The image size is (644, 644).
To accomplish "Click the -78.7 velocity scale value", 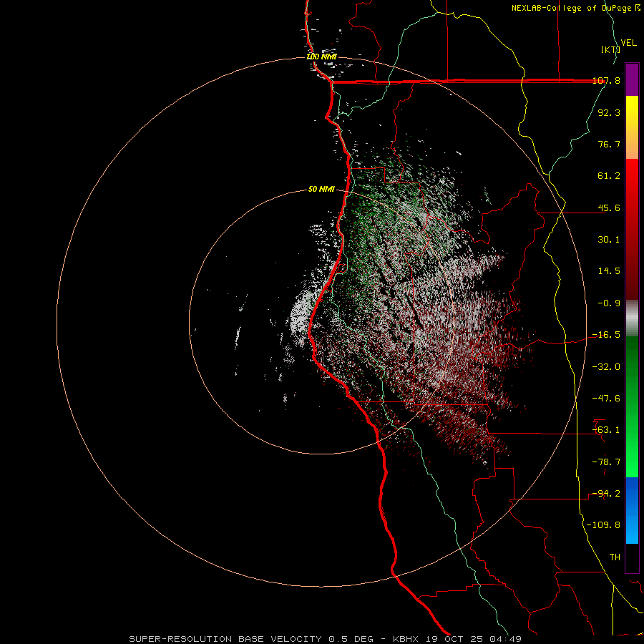I will [606, 462].
